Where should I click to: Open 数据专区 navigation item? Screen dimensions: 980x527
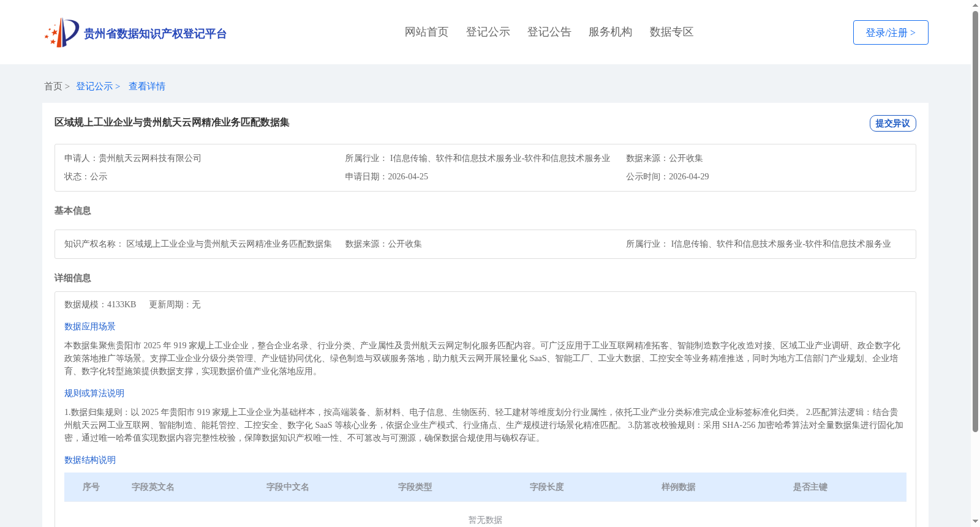point(671,32)
